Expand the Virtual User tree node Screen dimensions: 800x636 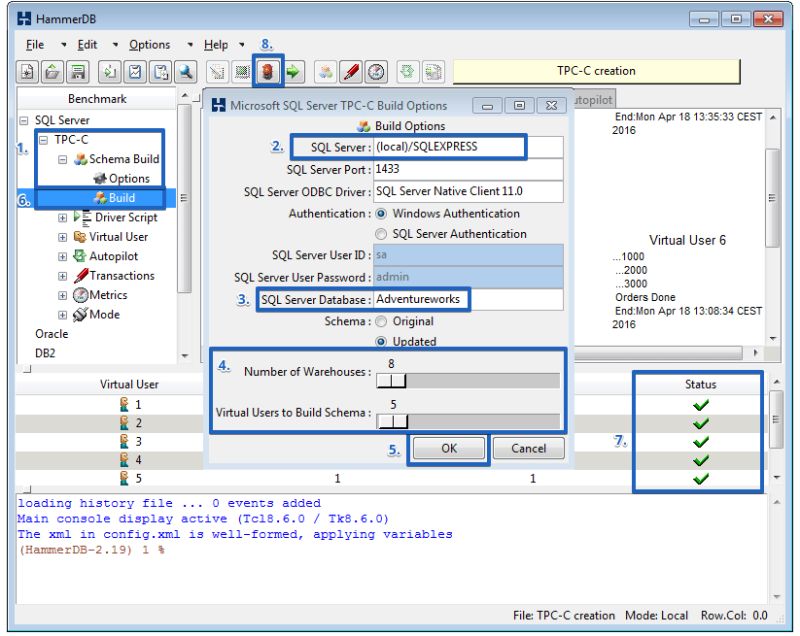pyautogui.click(x=61, y=237)
